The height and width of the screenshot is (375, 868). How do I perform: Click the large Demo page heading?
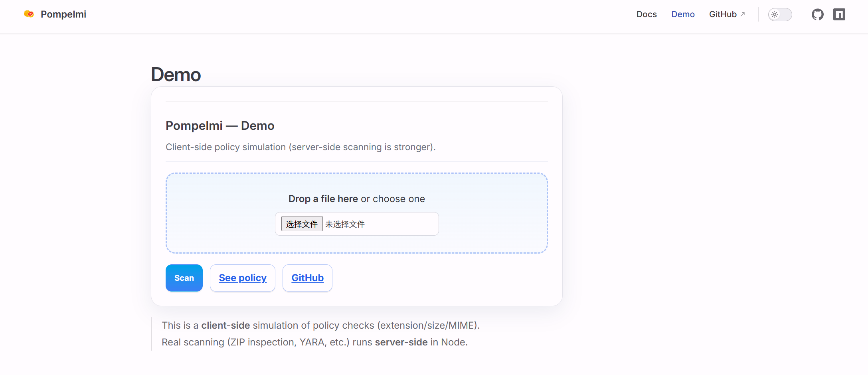(176, 75)
